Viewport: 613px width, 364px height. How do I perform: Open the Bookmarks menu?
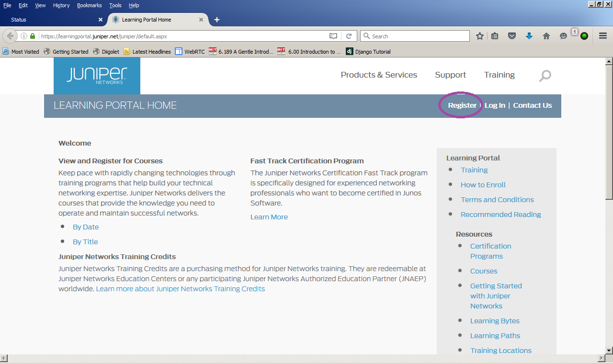coord(89,5)
